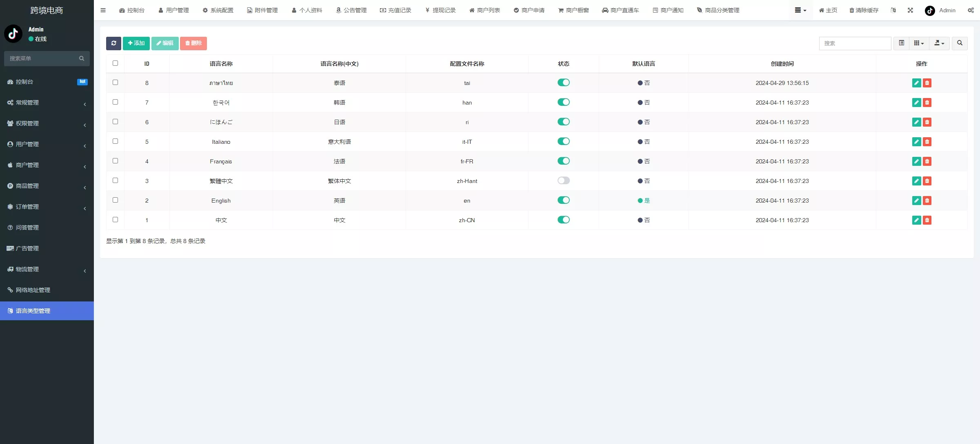Enable the status toggle for 繁体中文

point(564,180)
